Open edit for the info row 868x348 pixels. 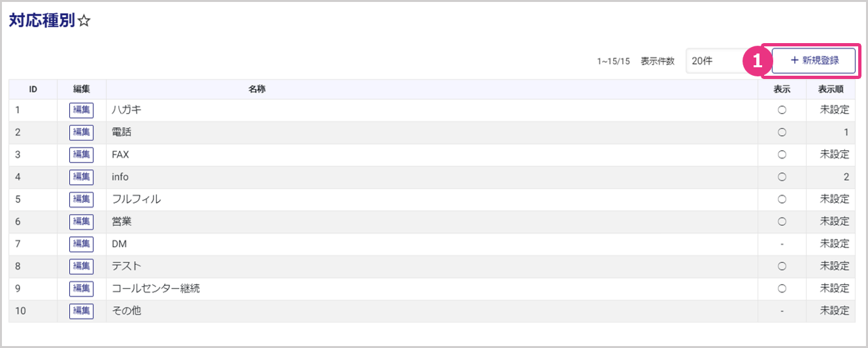click(x=81, y=177)
